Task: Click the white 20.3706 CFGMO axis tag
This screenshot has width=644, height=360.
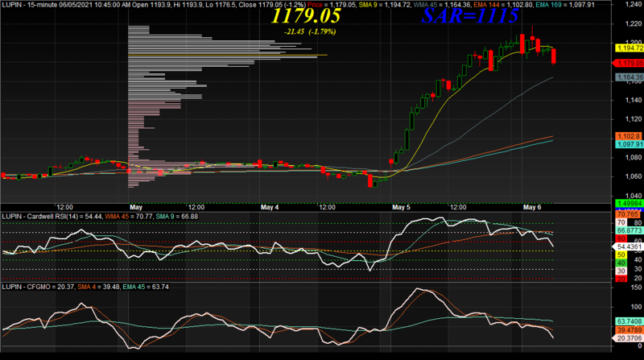Action: click(x=628, y=338)
